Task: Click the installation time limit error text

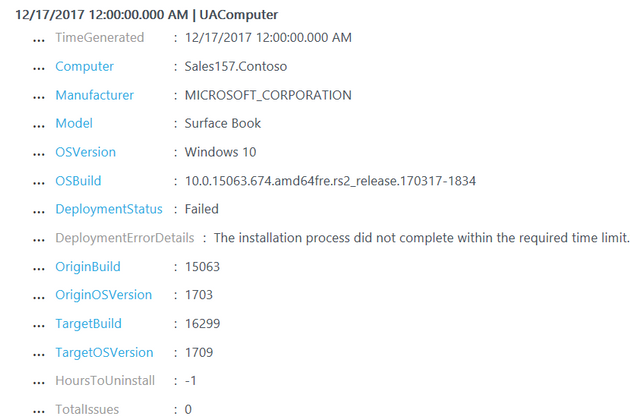Action: point(422,238)
